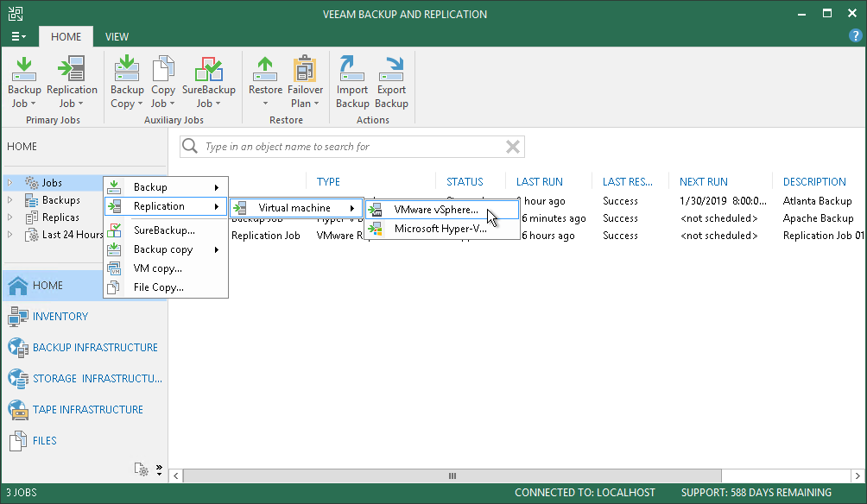Open the main hamburger menu dropdown
Viewport: 867px width, 504px height.
(x=18, y=36)
